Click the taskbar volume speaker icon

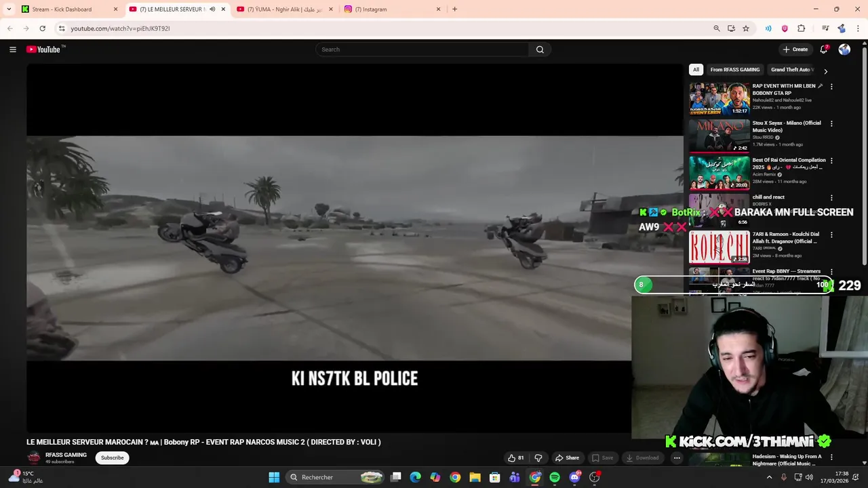(x=809, y=477)
